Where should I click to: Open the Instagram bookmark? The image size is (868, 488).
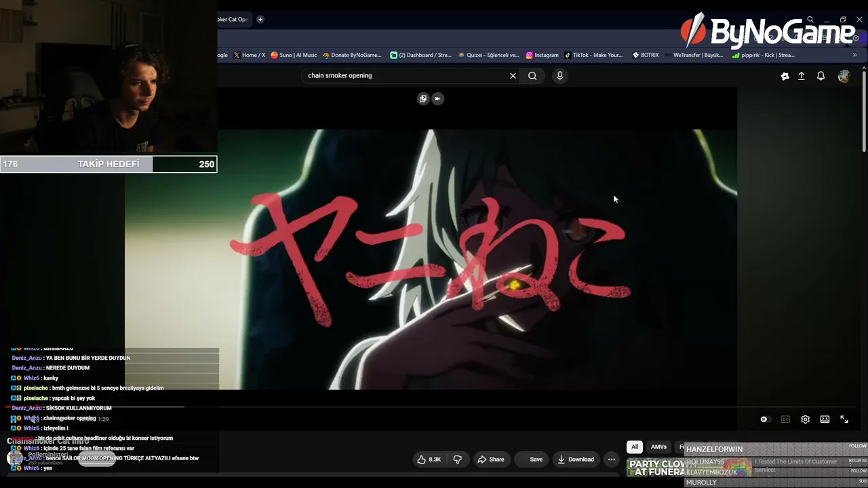pos(542,55)
